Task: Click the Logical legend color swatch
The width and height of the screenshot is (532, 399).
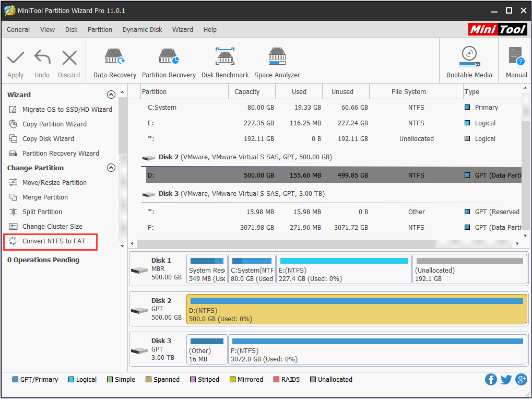Action: [71, 379]
